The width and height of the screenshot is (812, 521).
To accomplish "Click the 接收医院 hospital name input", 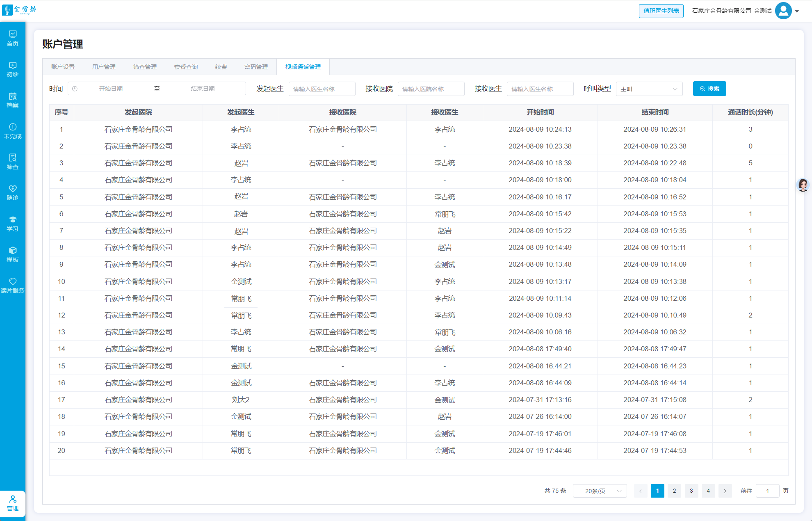I will coord(431,89).
